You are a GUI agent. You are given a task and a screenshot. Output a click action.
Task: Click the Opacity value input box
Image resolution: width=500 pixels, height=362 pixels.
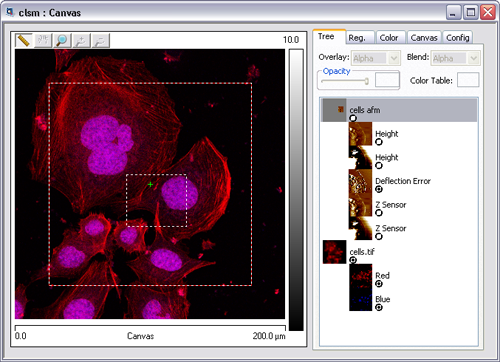click(387, 80)
